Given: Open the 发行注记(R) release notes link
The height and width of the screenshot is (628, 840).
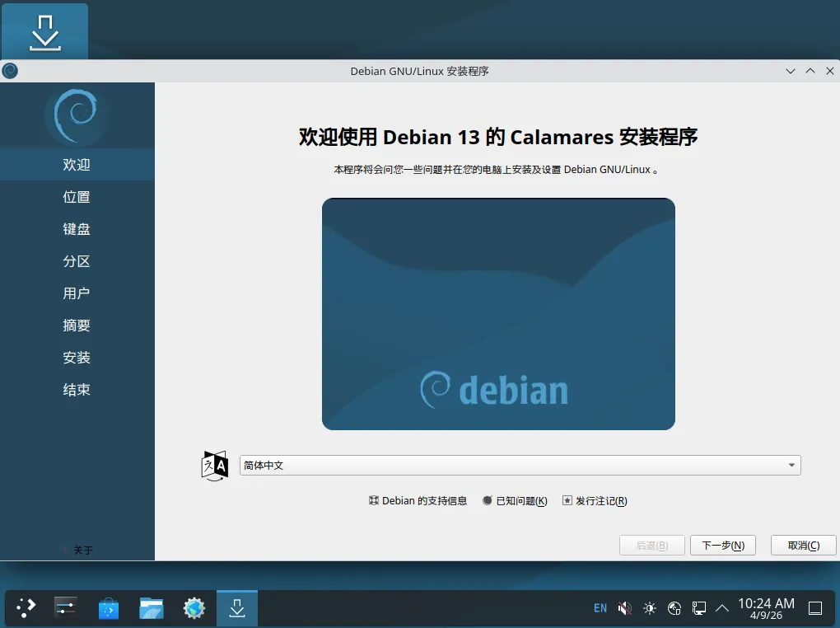Looking at the screenshot, I should point(595,501).
